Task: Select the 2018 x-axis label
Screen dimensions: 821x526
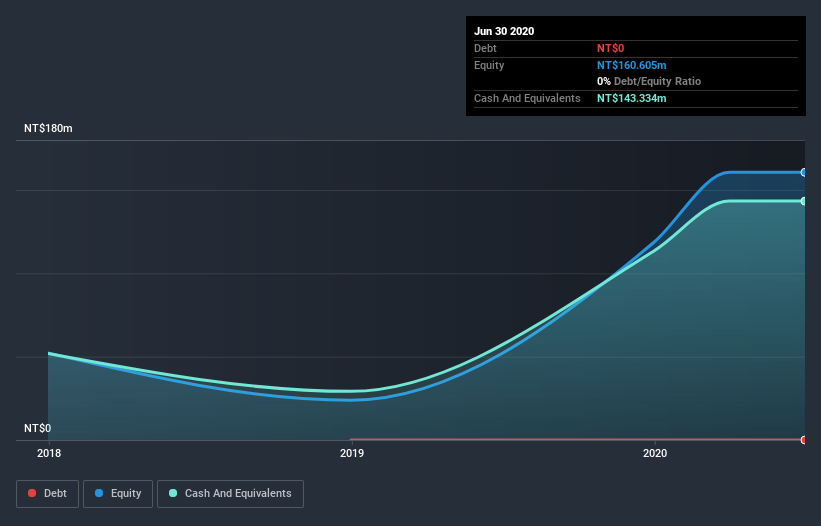Action: pos(49,453)
